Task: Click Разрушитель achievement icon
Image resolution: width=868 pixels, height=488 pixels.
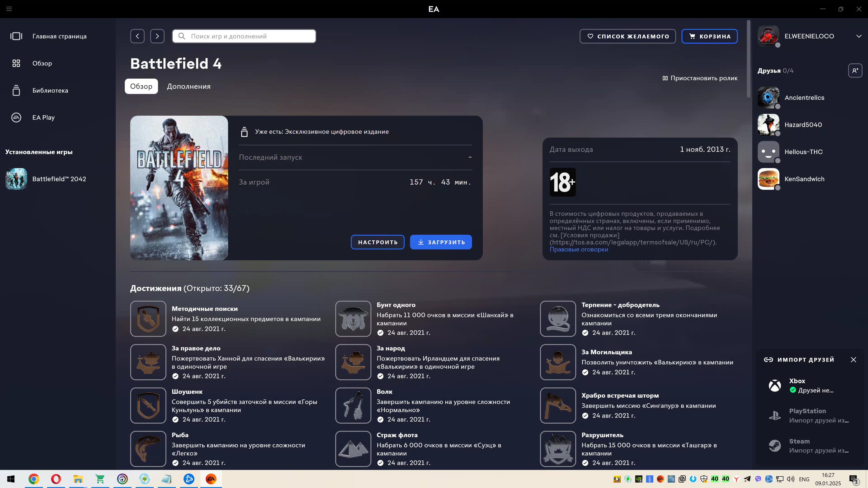Action: pyautogui.click(x=558, y=449)
